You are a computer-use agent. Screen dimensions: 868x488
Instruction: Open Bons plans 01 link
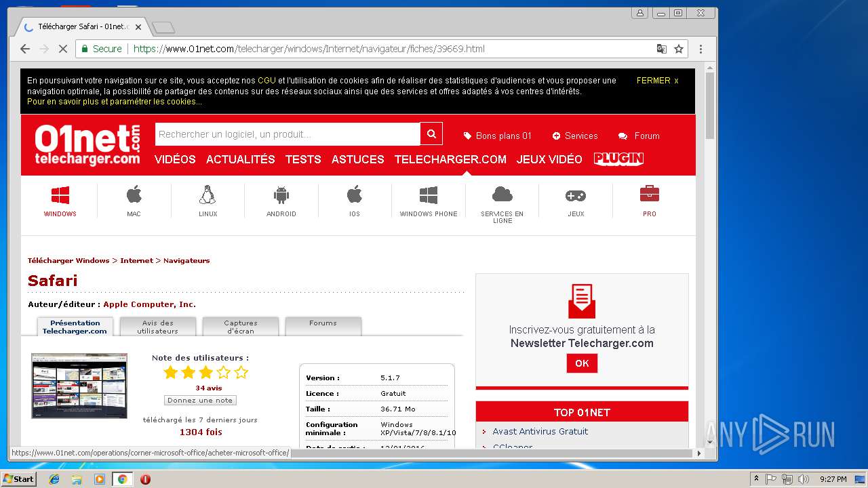pos(497,136)
